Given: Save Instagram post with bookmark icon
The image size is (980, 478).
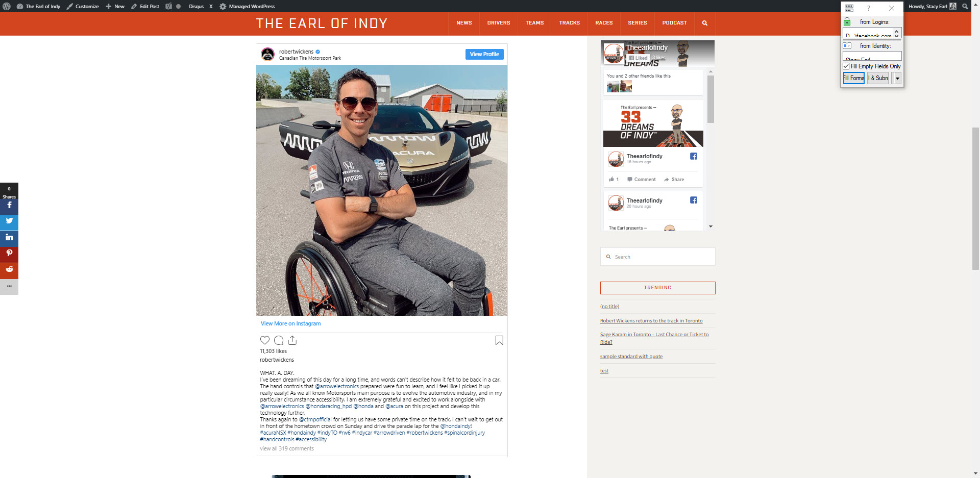Looking at the screenshot, I should [x=499, y=340].
